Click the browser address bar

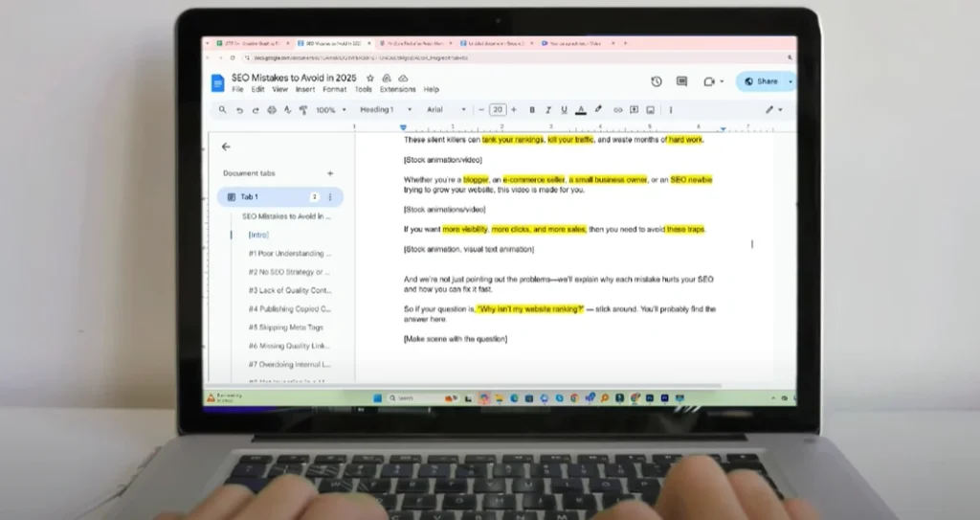pyautogui.click(x=513, y=57)
